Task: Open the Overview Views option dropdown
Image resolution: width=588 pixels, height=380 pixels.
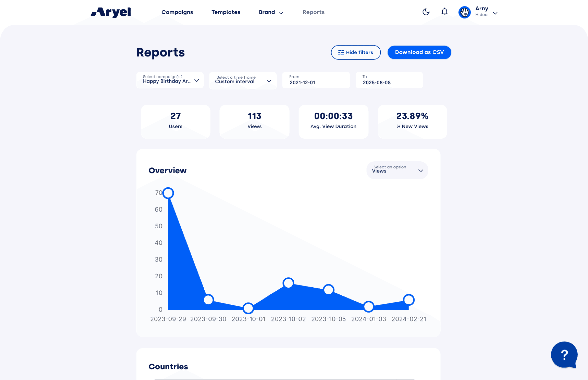Action: click(x=397, y=170)
